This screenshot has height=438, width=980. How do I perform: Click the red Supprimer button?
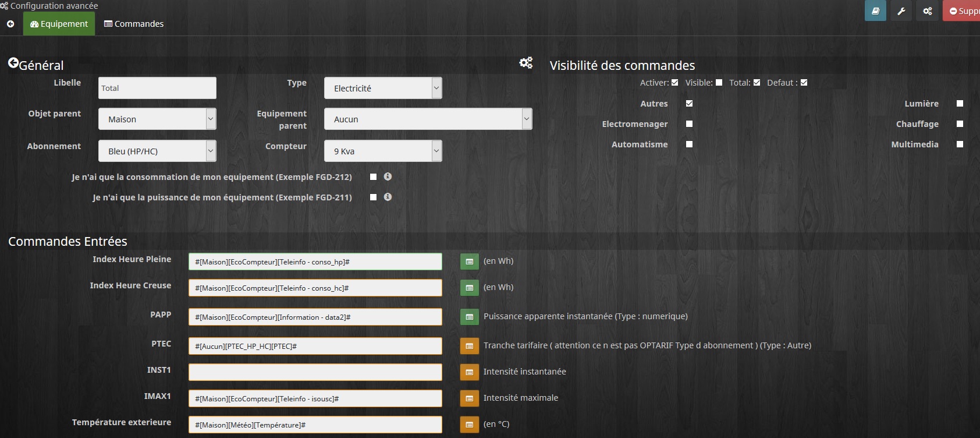tap(962, 10)
